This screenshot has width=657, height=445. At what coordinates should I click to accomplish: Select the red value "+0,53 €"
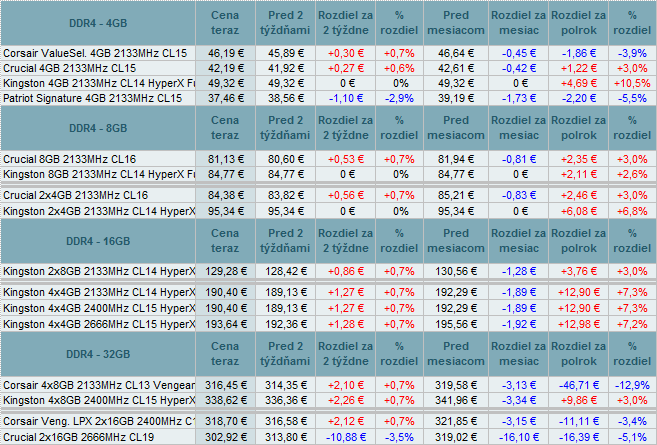point(346,159)
